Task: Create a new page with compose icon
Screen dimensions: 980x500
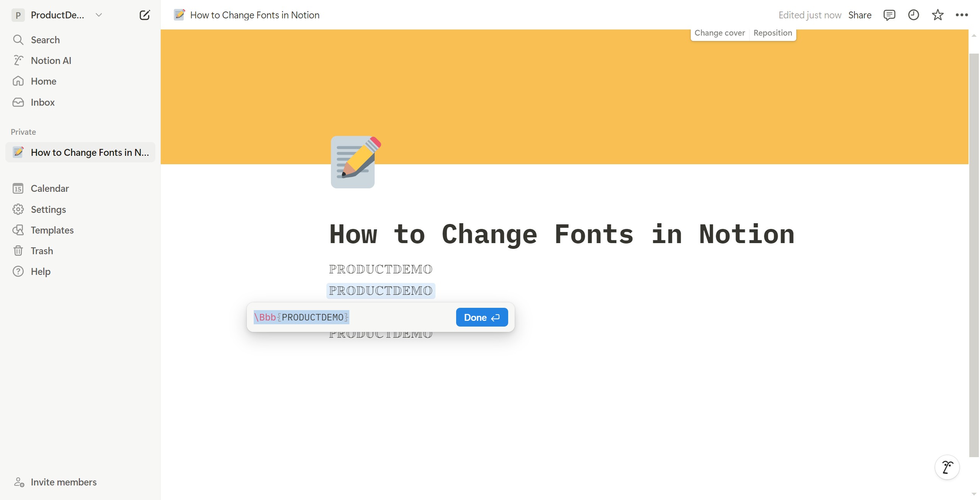Action: click(145, 15)
